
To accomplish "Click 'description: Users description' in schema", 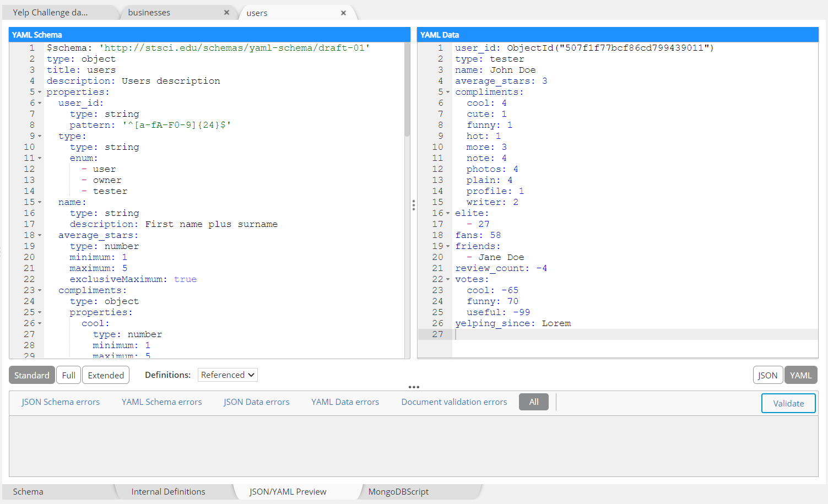I will [133, 81].
